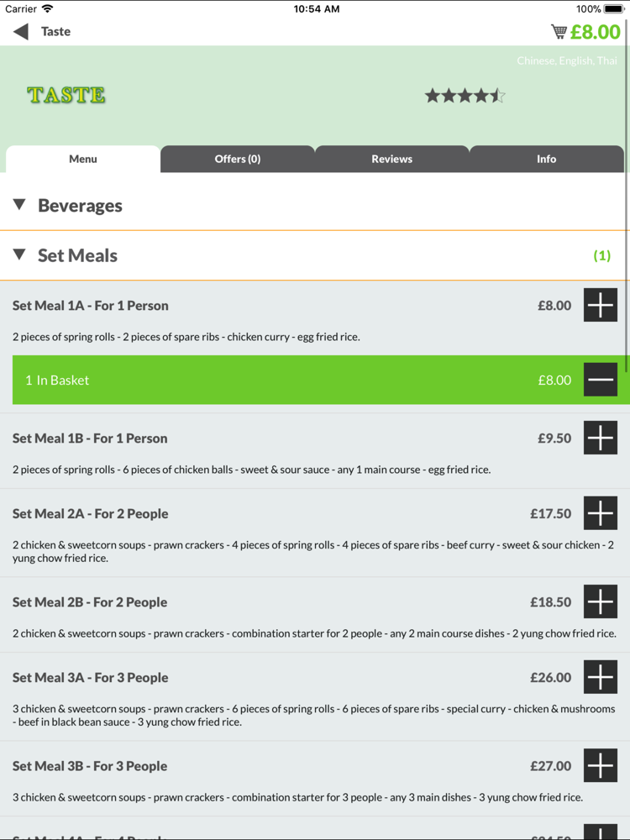Image resolution: width=630 pixels, height=840 pixels.
Task: Switch to the Offers (0) tab
Action: 238,159
